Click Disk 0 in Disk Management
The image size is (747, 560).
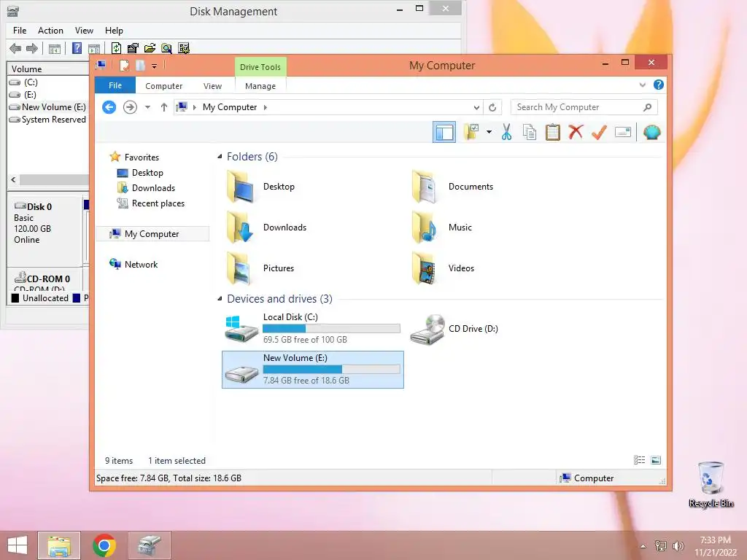pos(44,230)
